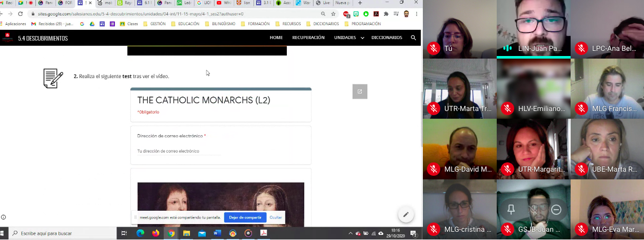Open the DICCIONARIOS menu item
The width and height of the screenshot is (644, 240).
(386, 38)
